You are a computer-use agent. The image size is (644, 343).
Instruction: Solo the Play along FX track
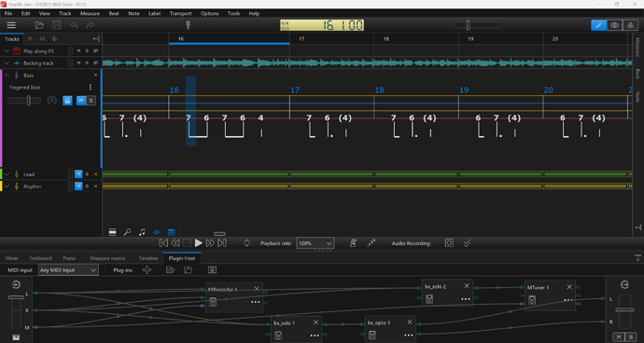(87, 51)
